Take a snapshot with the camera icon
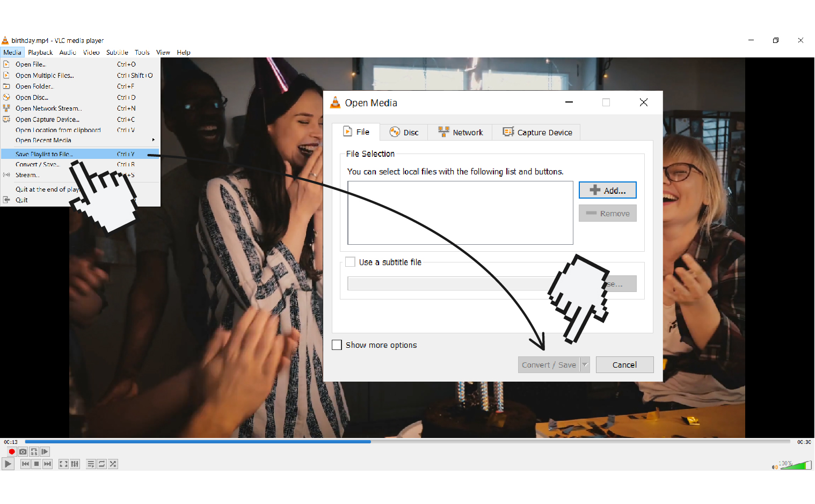 tap(23, 452)
